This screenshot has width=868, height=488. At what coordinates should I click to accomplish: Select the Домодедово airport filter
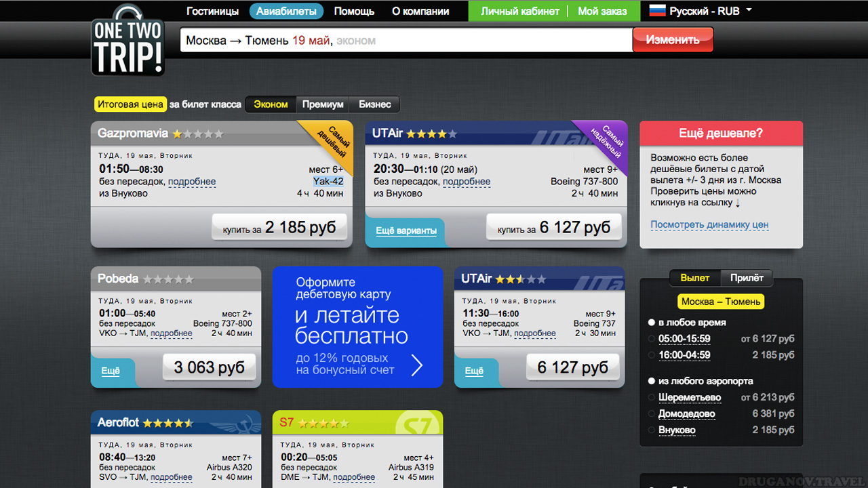click(x=686, y=413)
